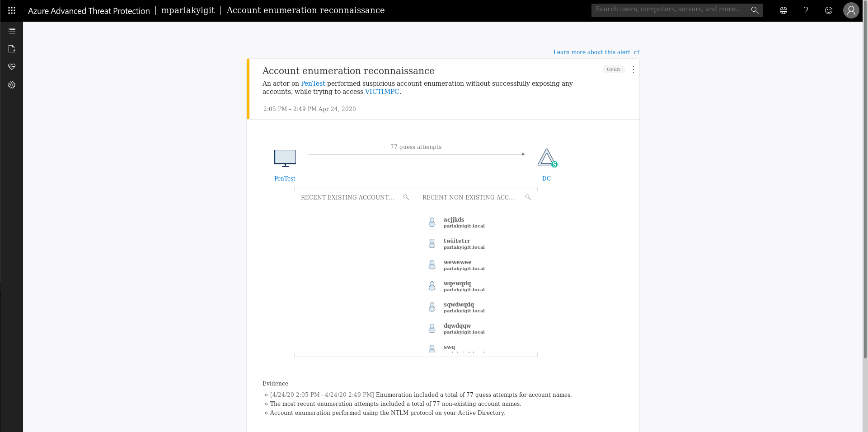This screenshot has height=432, width=868.
Task: Click account name twiitetrr
Action: tap(457, 241)
